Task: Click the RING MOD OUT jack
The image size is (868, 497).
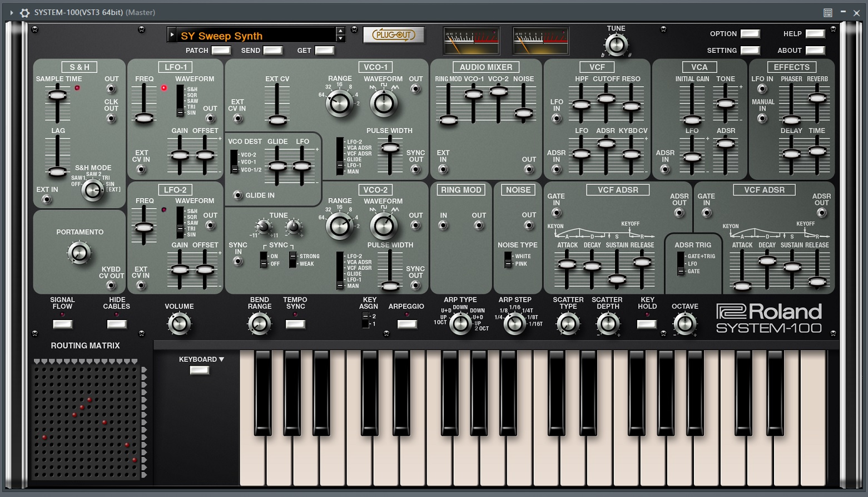Action: (x=479, y=225)
